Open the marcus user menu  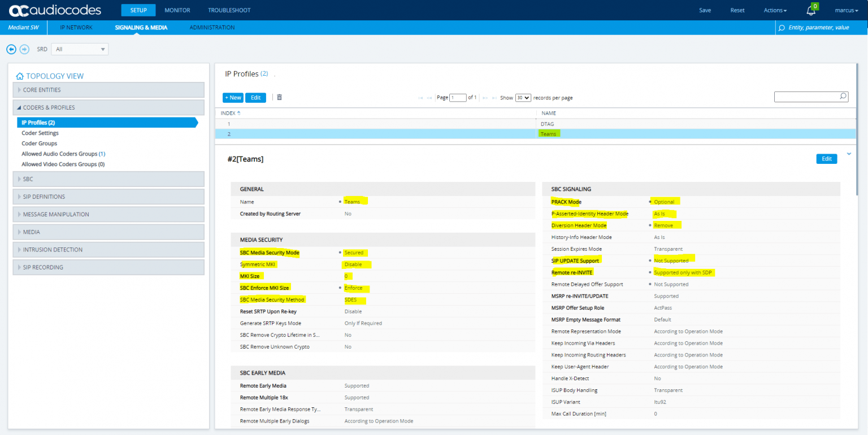point(846,10)
